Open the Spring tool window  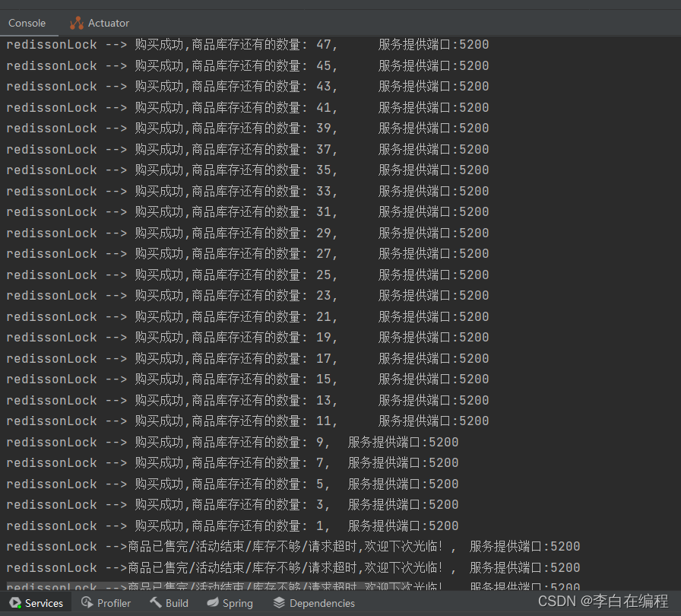coord(230,603)
